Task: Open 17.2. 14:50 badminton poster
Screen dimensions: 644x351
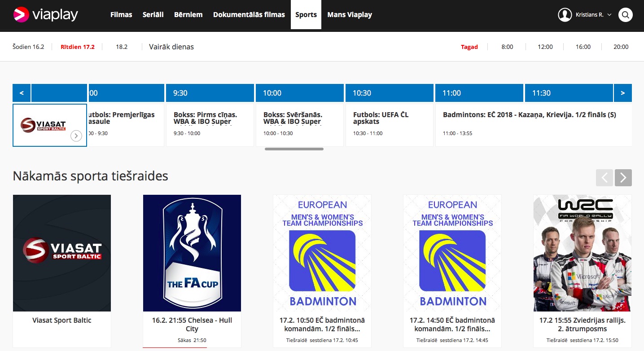Action: pos(452,253)
